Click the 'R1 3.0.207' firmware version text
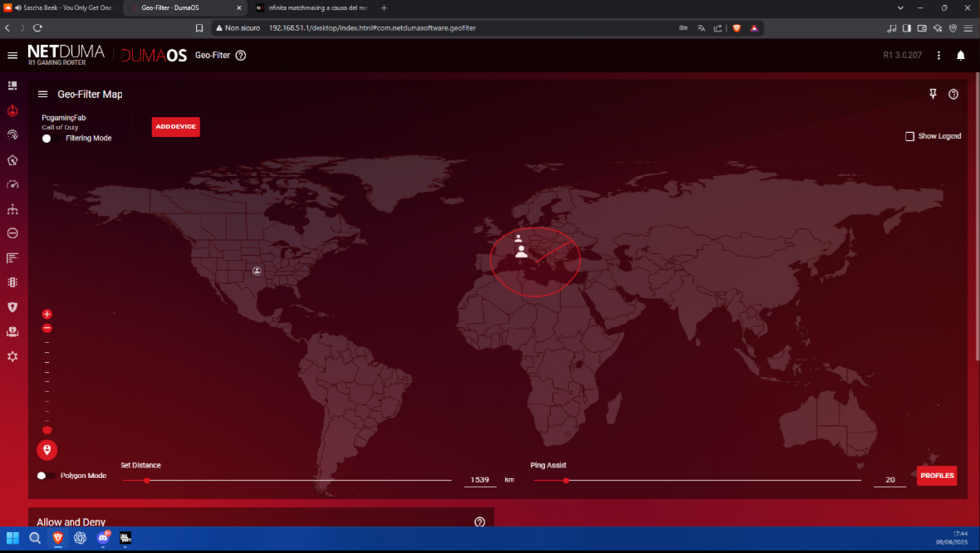980x553 pixels. click(x=902, y=55)
